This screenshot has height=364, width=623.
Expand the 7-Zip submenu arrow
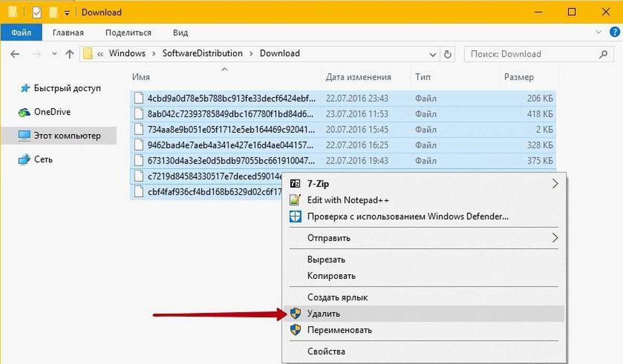[x=555, y=184]
